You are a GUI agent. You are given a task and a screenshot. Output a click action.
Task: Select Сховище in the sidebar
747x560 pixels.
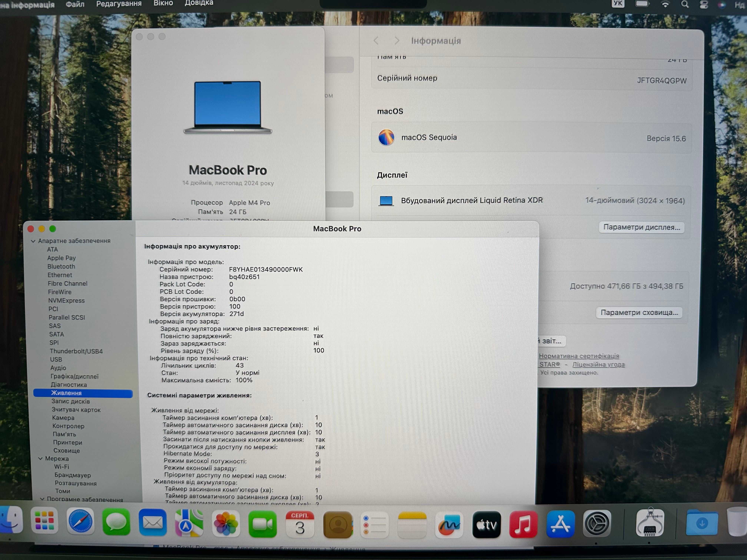pyautogui.click(x=67, y=450)
